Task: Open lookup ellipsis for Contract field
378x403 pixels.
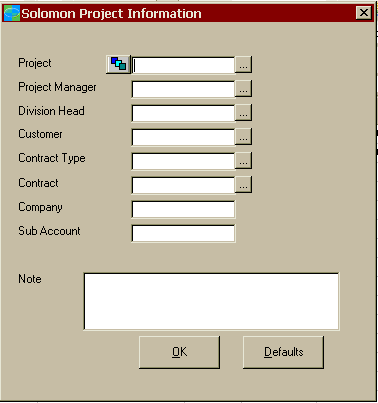Action: pyautogui.click(x=243, y=185)
